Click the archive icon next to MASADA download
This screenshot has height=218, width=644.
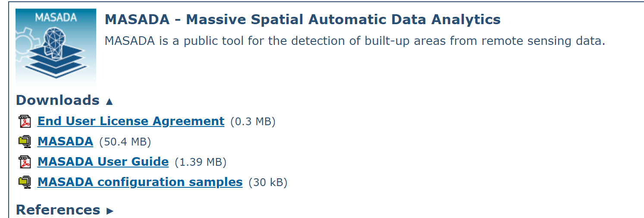click(25, 142)
